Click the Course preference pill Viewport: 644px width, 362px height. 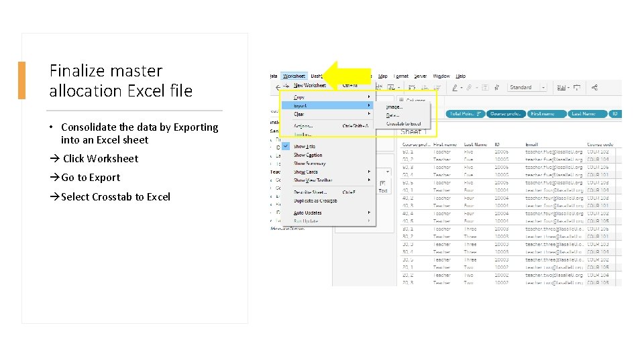point(506,114)
